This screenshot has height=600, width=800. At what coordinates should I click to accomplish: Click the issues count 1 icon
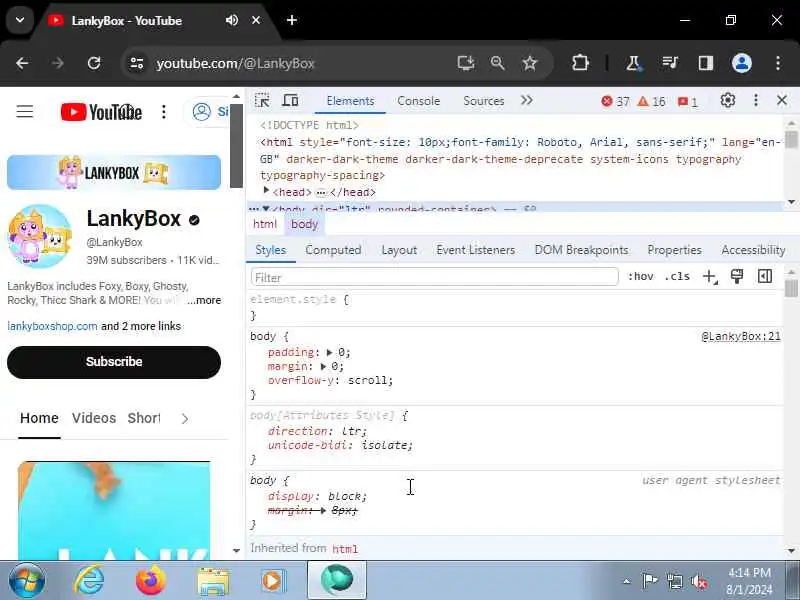(687, 102)
